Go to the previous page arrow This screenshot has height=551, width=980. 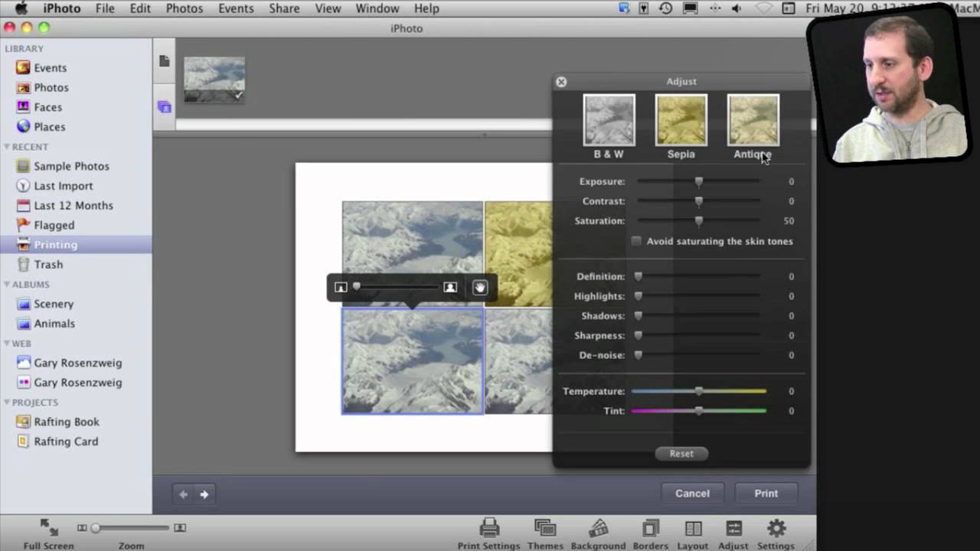(183, 494)
